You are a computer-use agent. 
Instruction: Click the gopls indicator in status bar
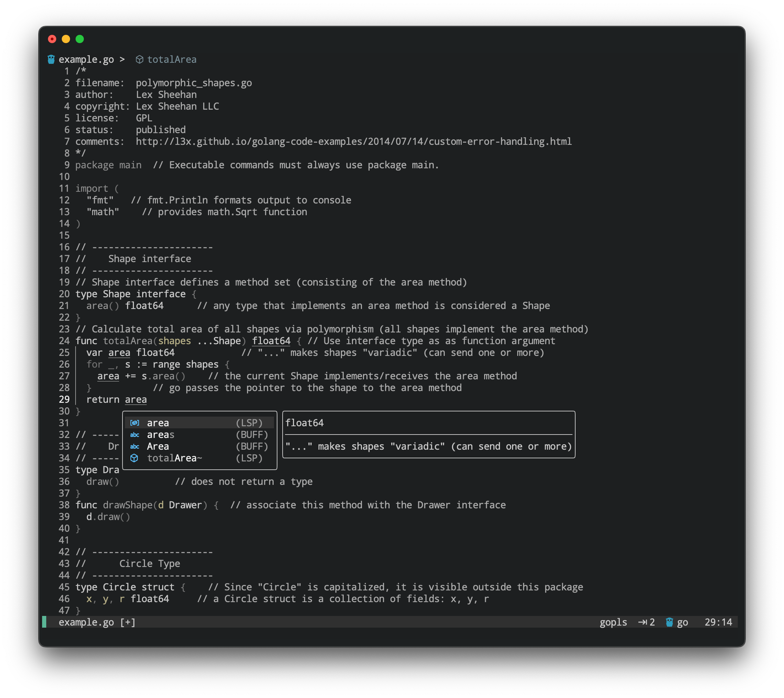tap(613, 622)
